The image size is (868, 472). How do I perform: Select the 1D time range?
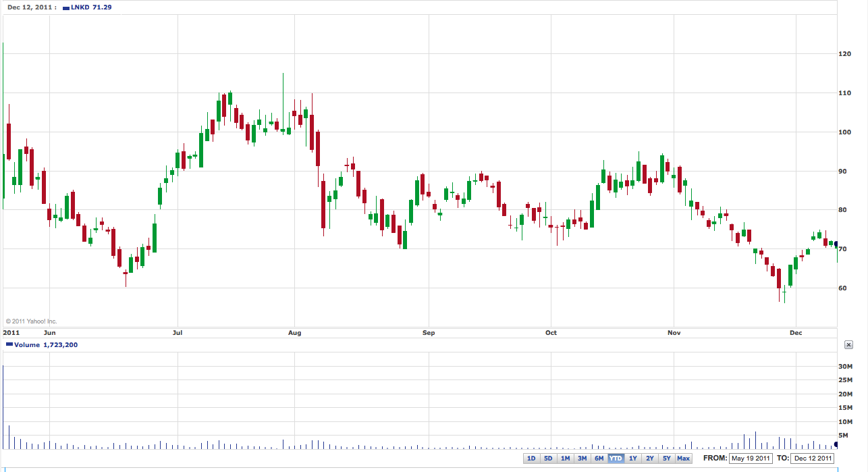click(x=531, y=458)
